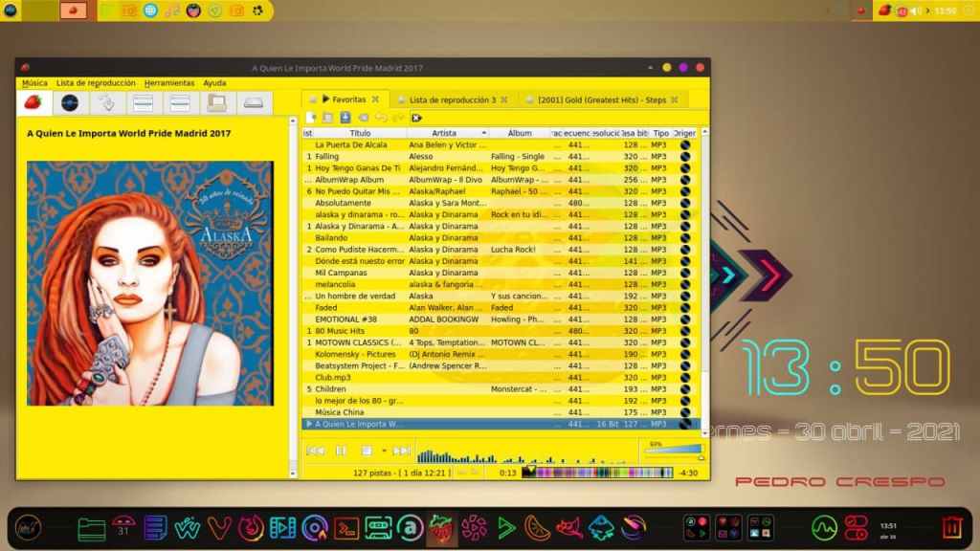This screenshot has width=980, height=551.
Task: Sort by the Título column header
Action: click(x=360, y=133)
